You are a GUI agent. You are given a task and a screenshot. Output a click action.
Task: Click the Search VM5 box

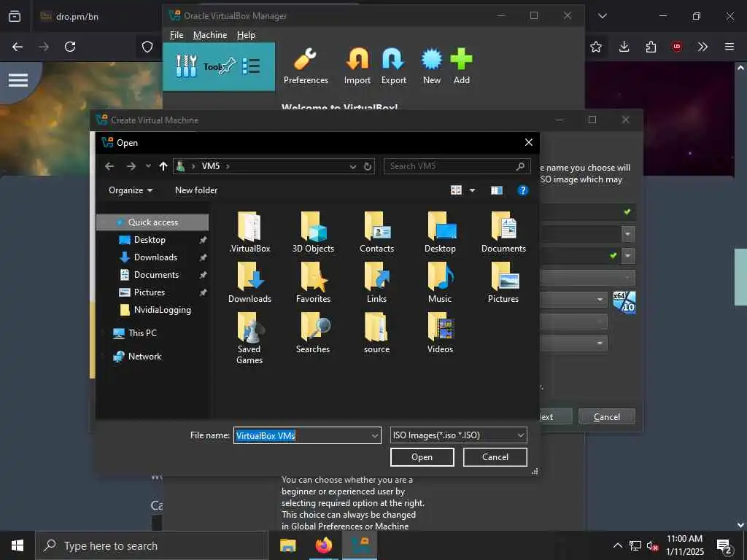click(457, 166)
